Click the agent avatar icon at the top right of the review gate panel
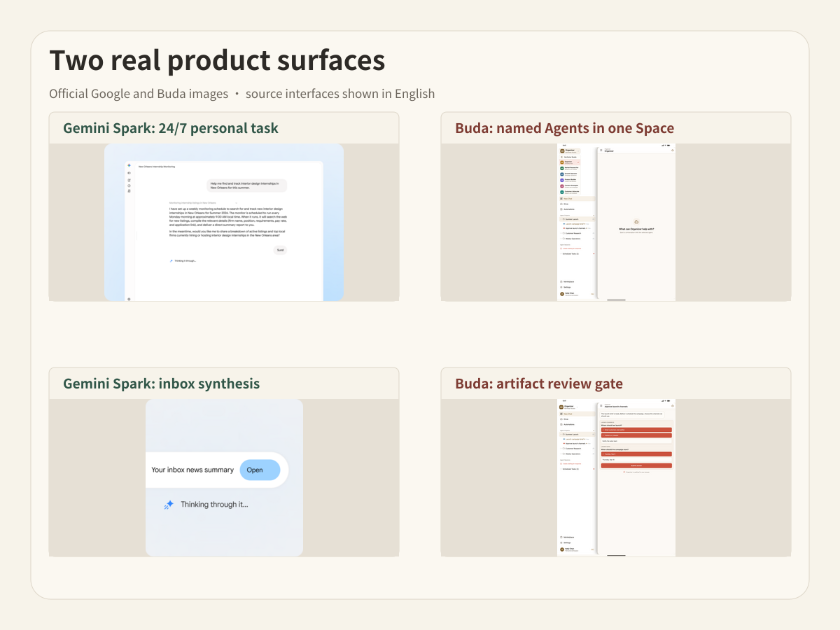 673,406
